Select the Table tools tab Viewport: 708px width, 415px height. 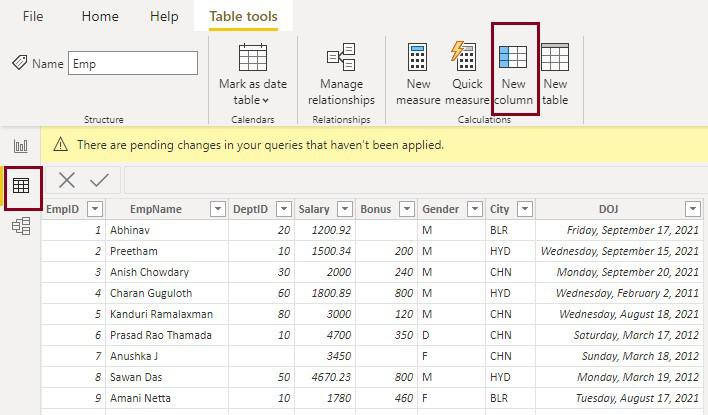coord(243,16)
